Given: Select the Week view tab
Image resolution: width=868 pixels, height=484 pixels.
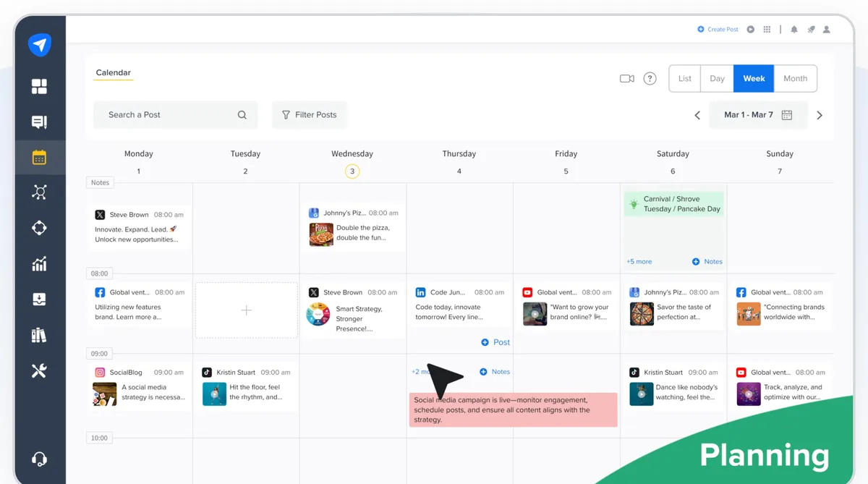Looking at the screenshot, I should (x=754, y=79).
